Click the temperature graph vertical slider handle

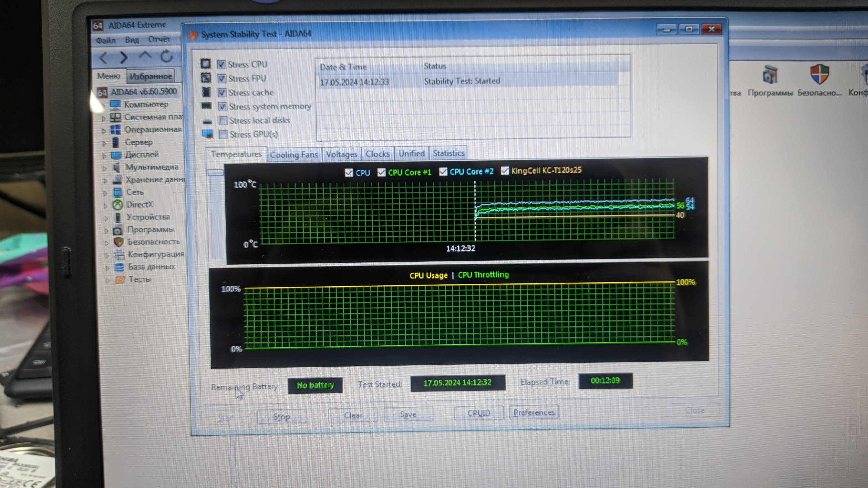click(x=216, y=173)
